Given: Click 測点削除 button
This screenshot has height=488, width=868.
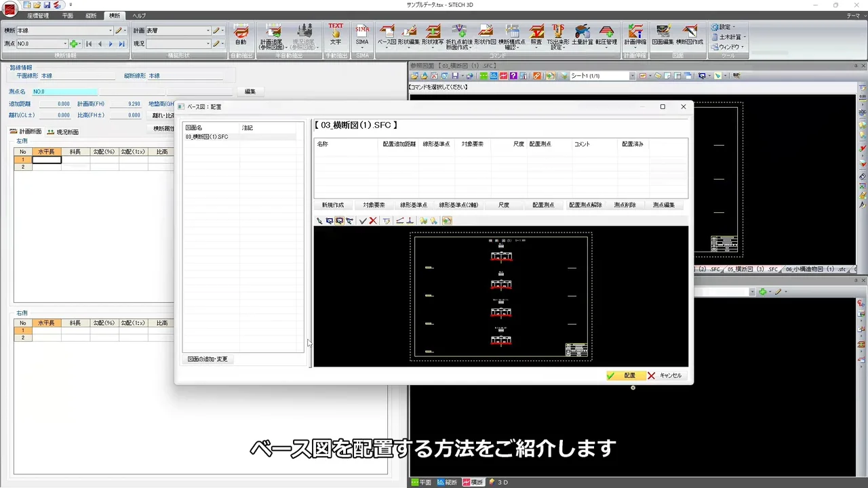Looking at the screenshot, I should (625, 205).
